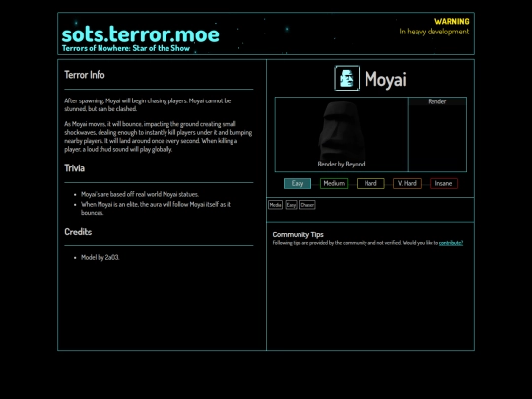Click paragraph starting After spawning
532x399 pixels.
pos(148,104)
